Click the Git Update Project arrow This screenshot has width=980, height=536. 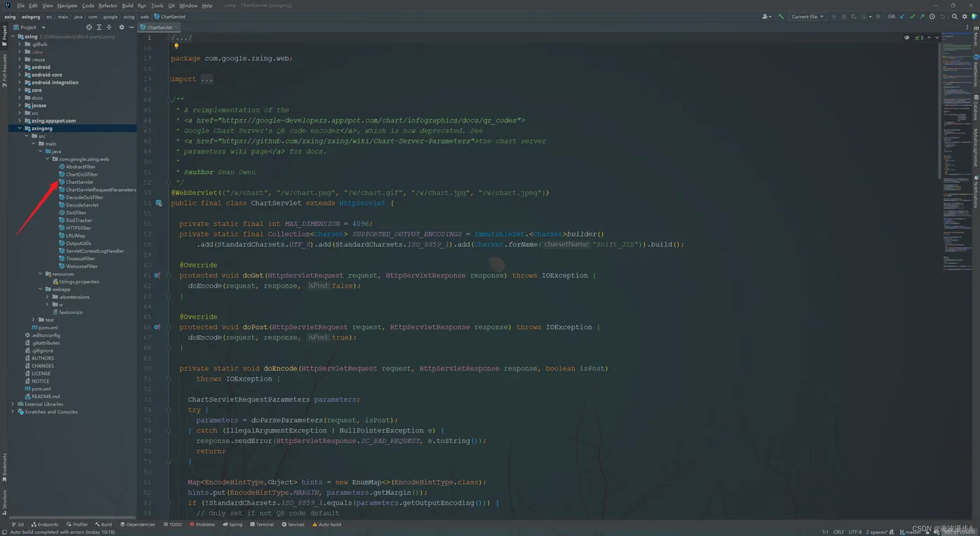pos(902,17)
